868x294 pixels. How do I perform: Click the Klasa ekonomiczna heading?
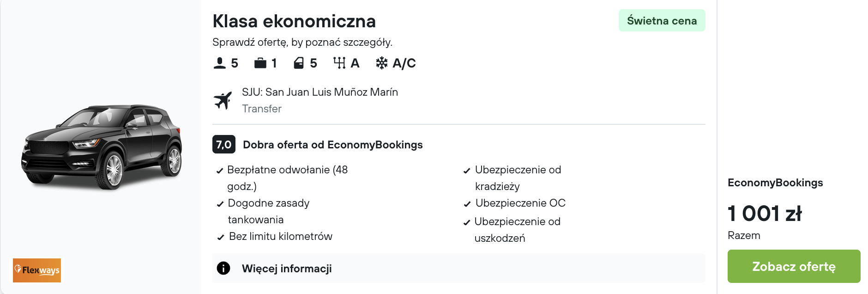[294, 21]
